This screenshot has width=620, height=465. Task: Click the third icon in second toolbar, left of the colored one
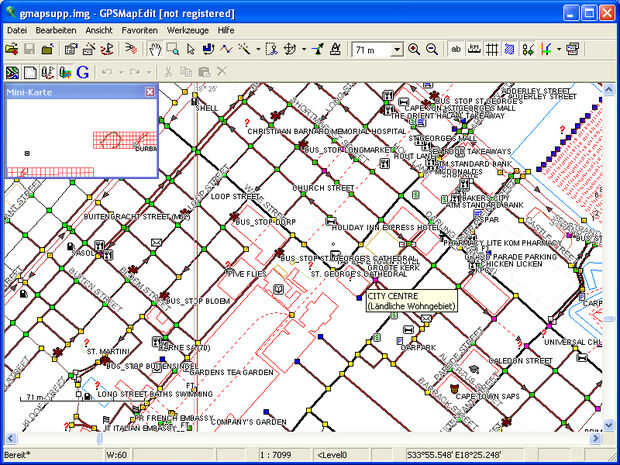tap(47, 72)
